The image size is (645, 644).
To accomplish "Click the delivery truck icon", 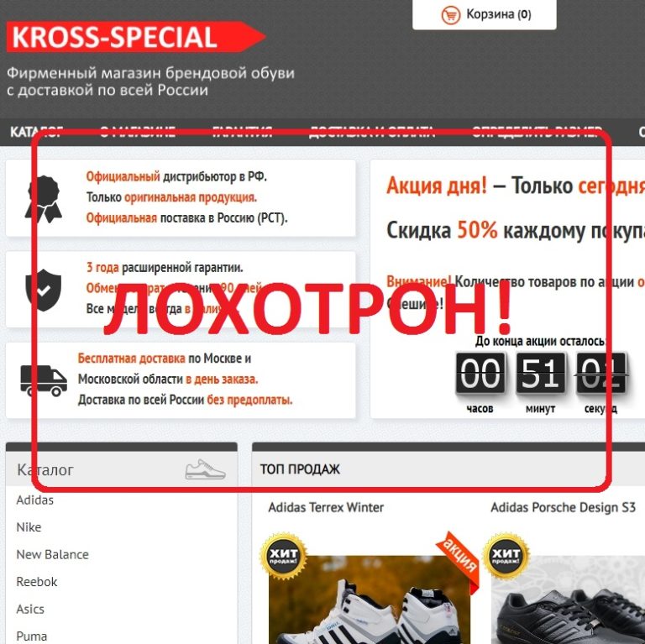I will [x=44, y=380].
